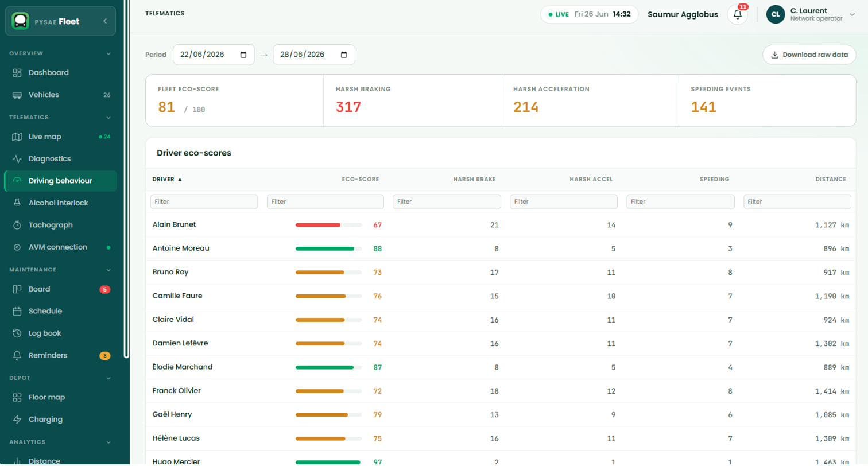
Task: Select driver Claire Vidal
Action: 173,320
